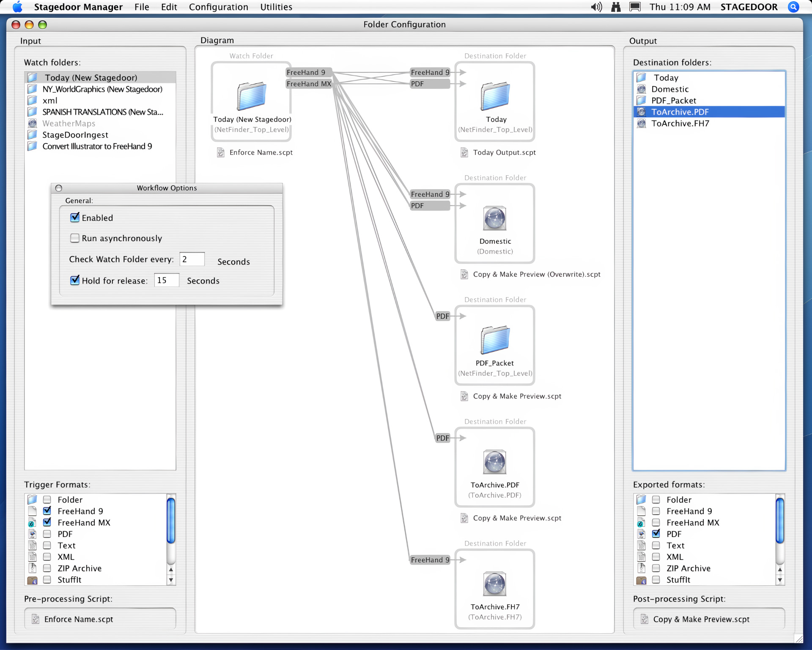Toggle the Enabled checkbox in Workflow Options
The width and height of the screenshot is (812, 650).
pyautogui.click(x=75, y=218)
